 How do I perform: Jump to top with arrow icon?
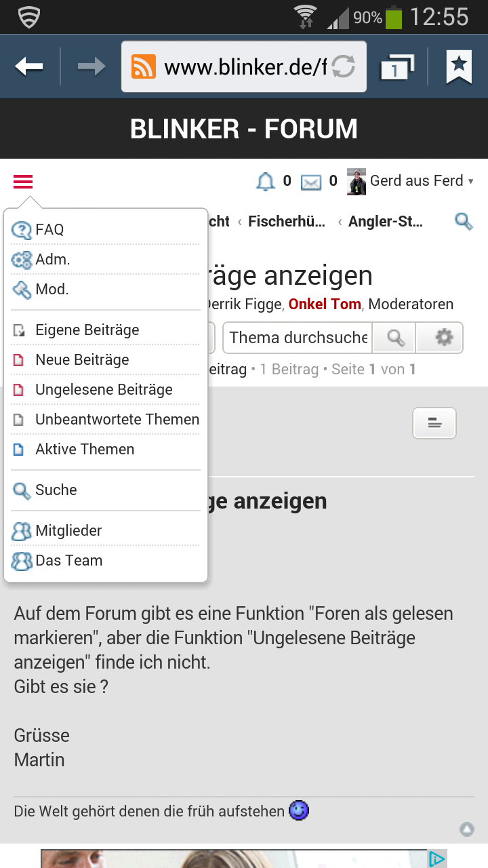click(x=466, y=829)
